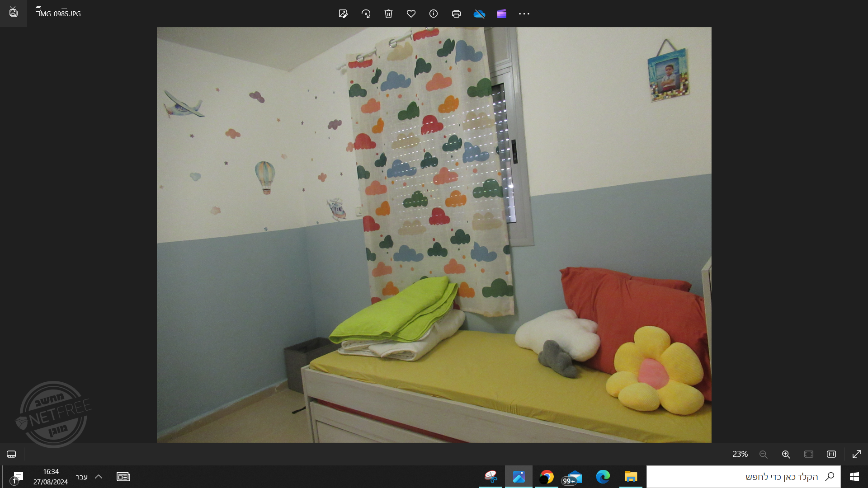Screen dimensions: 868x488
Task: Toggle the filmstrip view
Action: coord(11,454)
